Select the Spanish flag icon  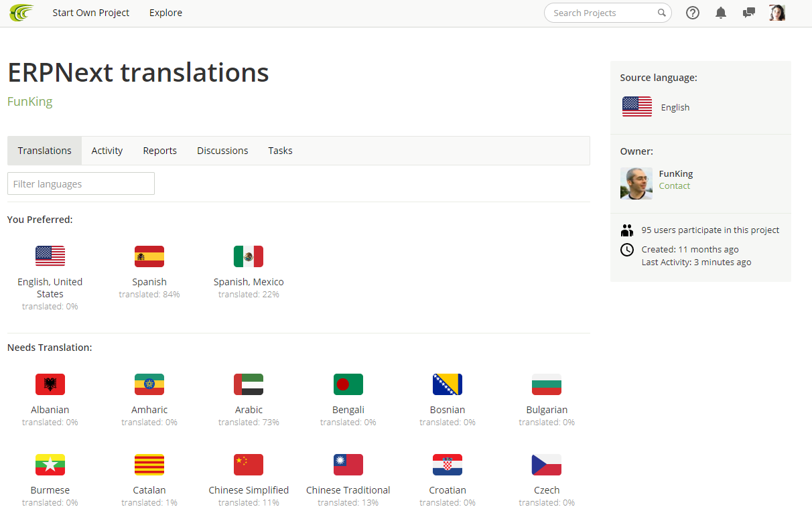click(149, 256)
